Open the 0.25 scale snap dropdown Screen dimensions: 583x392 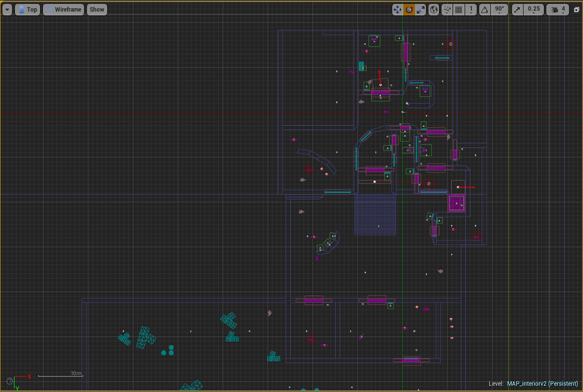click(533, 9)
